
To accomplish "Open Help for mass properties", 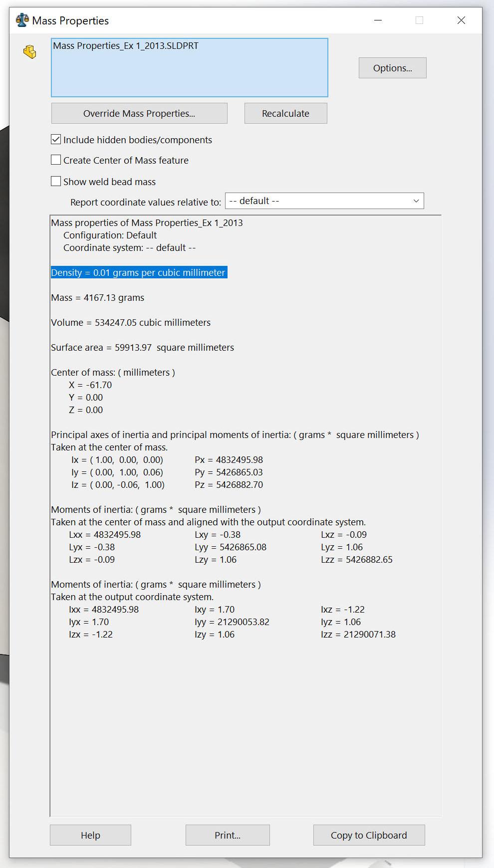I will [x=90, y=835].
